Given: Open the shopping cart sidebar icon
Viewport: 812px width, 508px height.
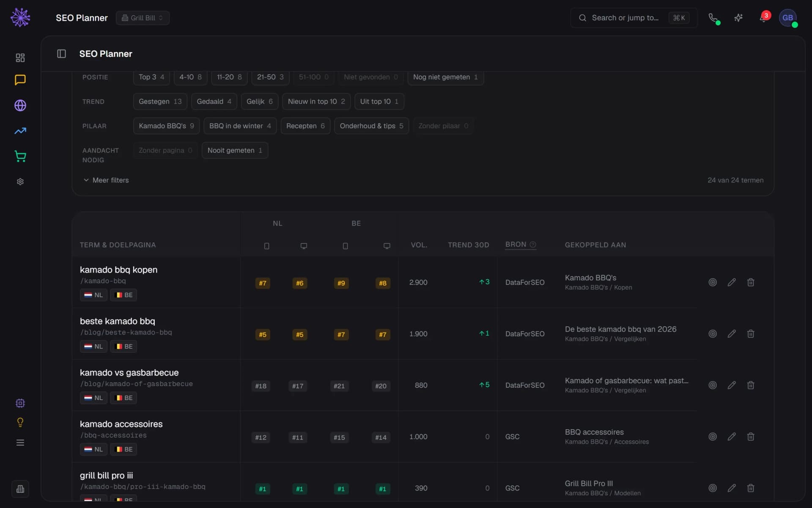Looking at the screenshot, I should [x=20, y=156].
